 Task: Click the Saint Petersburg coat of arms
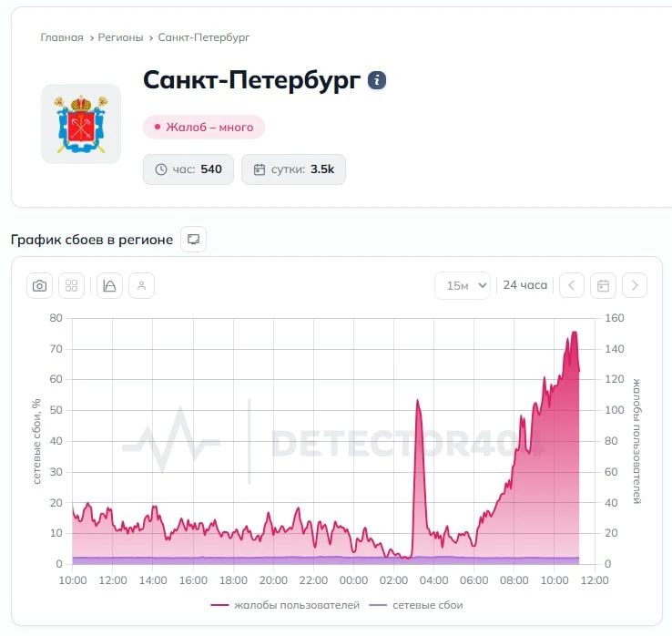coord(81,124)
